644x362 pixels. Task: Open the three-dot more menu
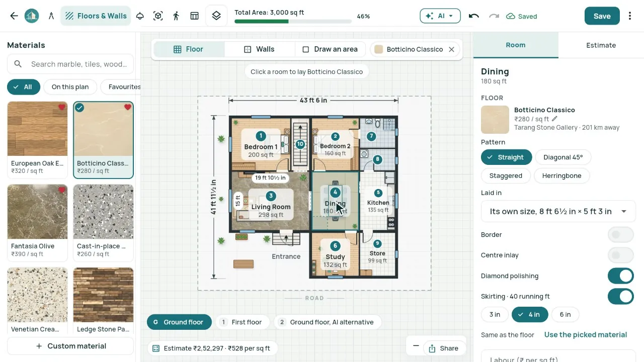630,16
